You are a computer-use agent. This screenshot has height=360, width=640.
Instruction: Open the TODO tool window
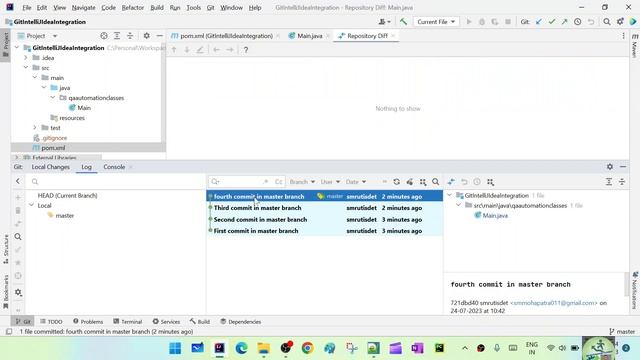click(x=51, y=322)
